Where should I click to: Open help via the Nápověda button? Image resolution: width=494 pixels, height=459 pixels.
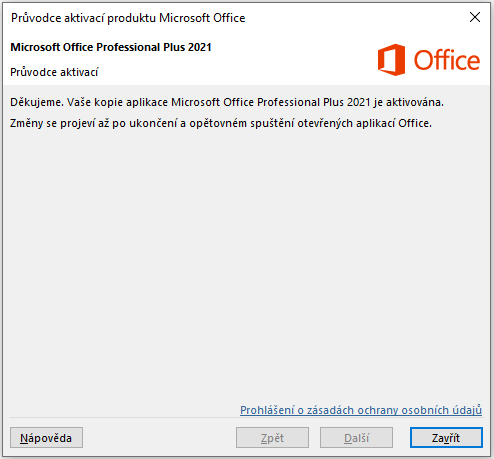(x=46, y=438)
